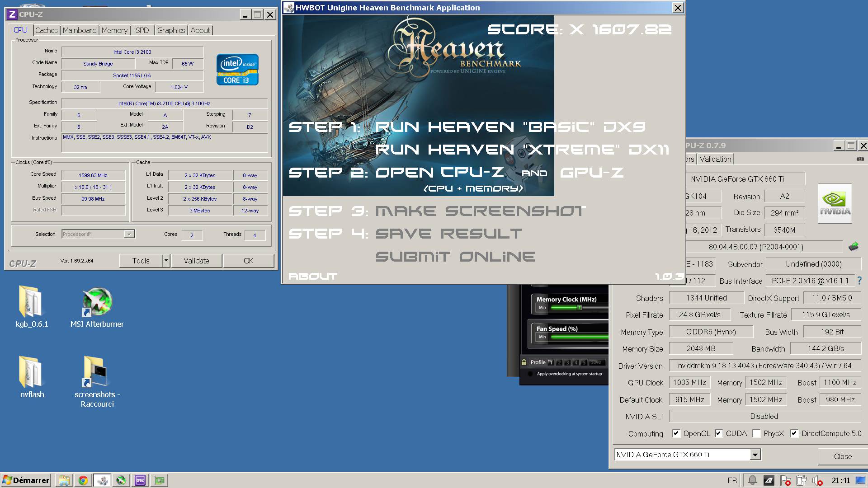Viewport: 868px width, 488px height.
Task: Click the show desktop button
Action: coord(860,480)
